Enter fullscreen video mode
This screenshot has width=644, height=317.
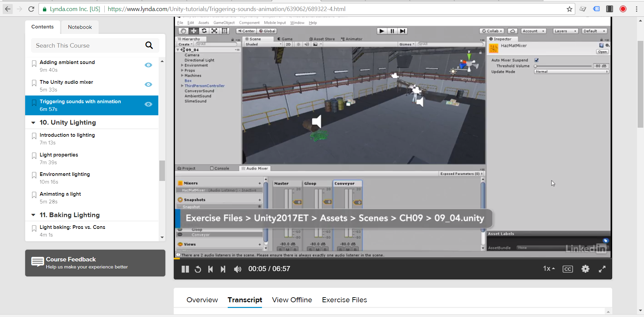[602, 269]
